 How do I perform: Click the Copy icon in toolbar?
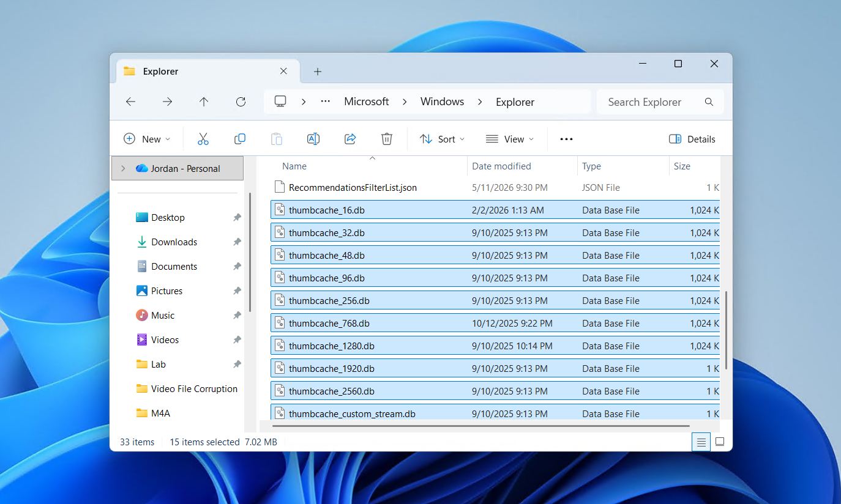click(x=240, y=139)
